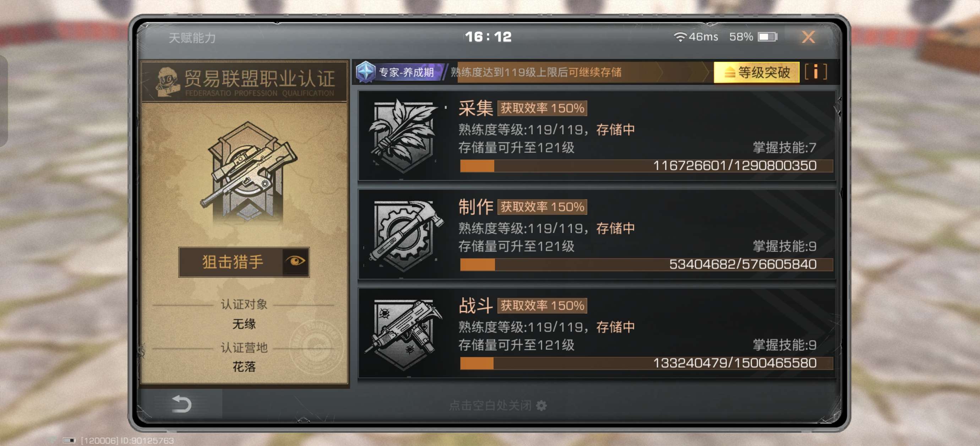Click the 等级突破 level breakthrough button
Image resolution: width=980 pixels, height=446 pixels.
pos(756,72)
